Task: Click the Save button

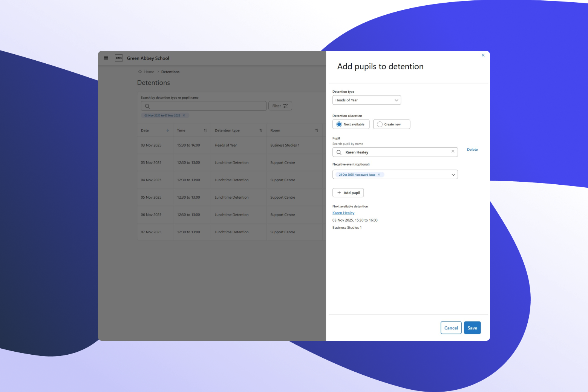Action: coord(472,328)
